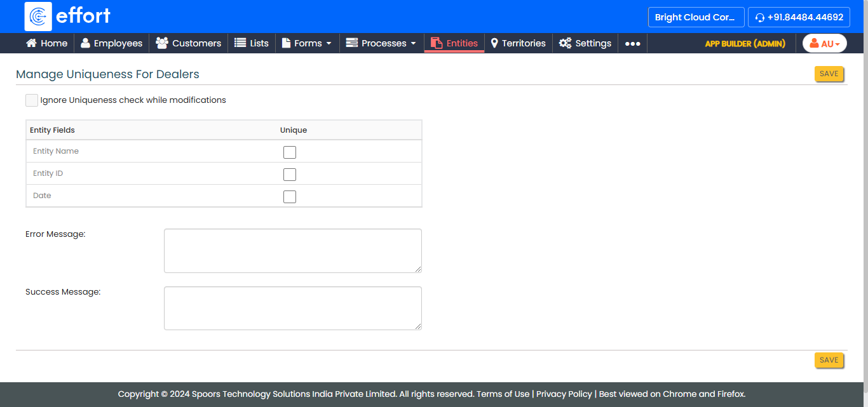Click the effort logo icon
This screenshot has height=407, width=868.
38,17
